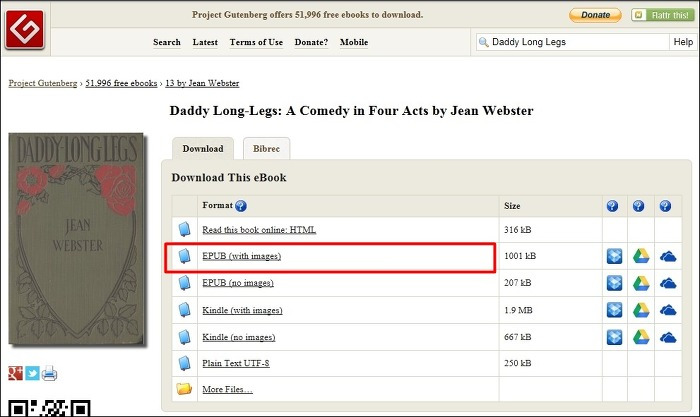
Task: Save Kindle (with images) to OneDrive
Action: coord(668,311)
